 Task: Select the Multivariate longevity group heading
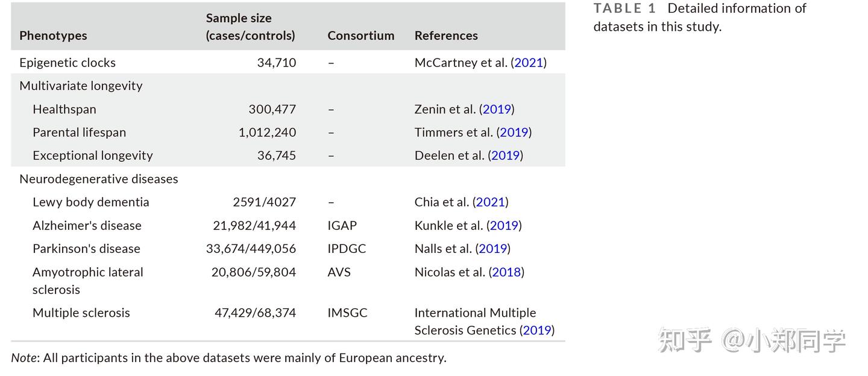[81, 86]
